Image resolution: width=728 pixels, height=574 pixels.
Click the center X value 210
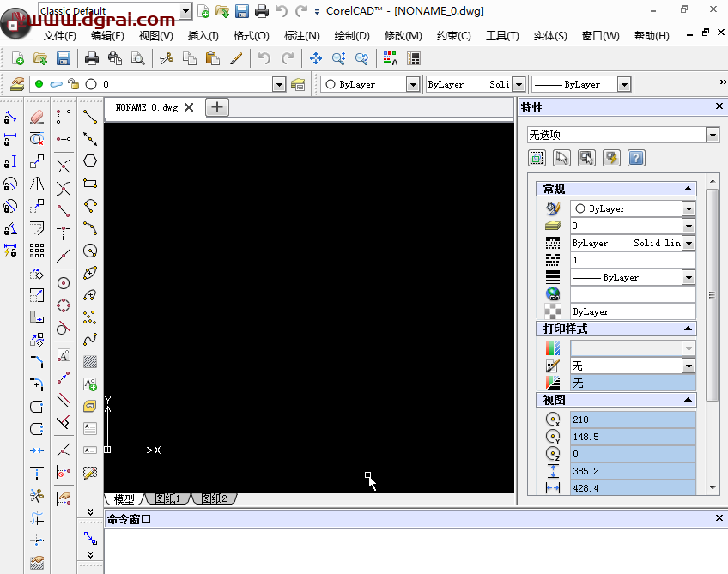pos(633,420)
